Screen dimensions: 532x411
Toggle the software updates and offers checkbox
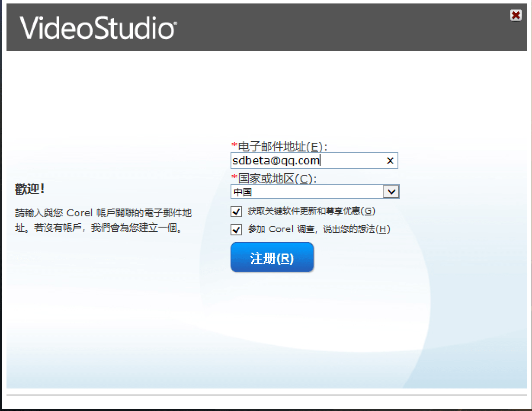[236, 212]
